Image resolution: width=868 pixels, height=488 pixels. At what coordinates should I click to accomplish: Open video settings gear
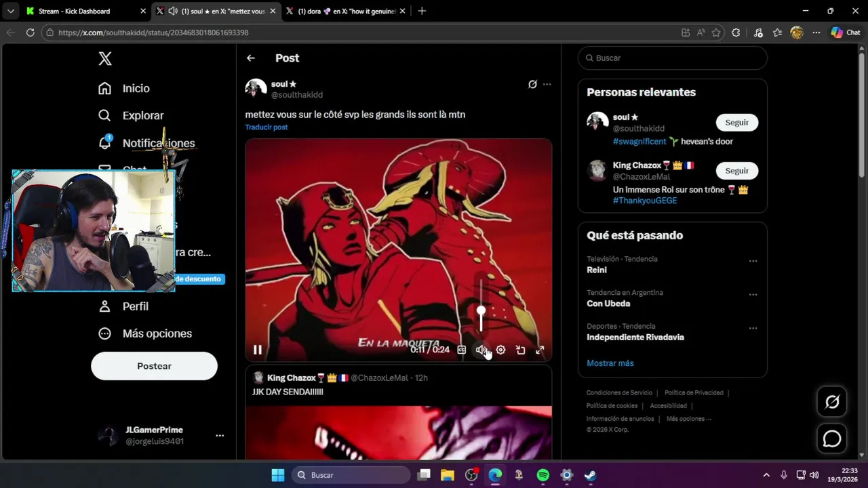click(500, 350)
